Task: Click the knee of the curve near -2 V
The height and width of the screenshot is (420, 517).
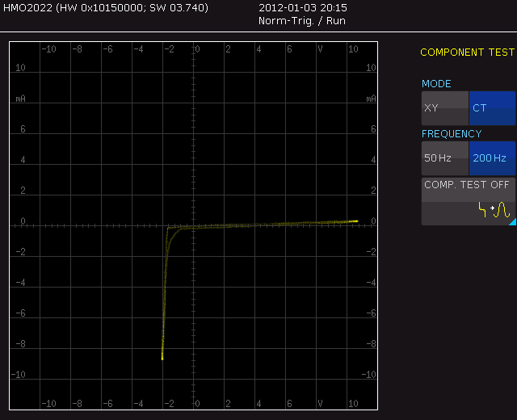Action: tap(168, 228)
